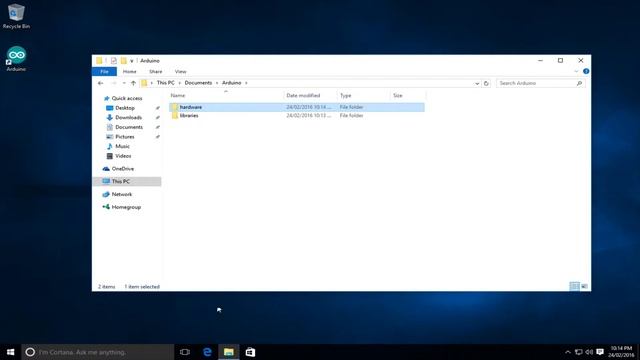Open Desktop in the navigation pane
This screenshot has width=640, height=360.
tap(124, 108)
